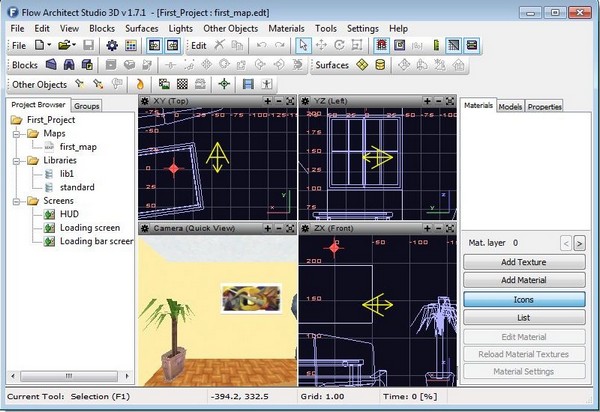Click the floppy disk Save icon

89,45
